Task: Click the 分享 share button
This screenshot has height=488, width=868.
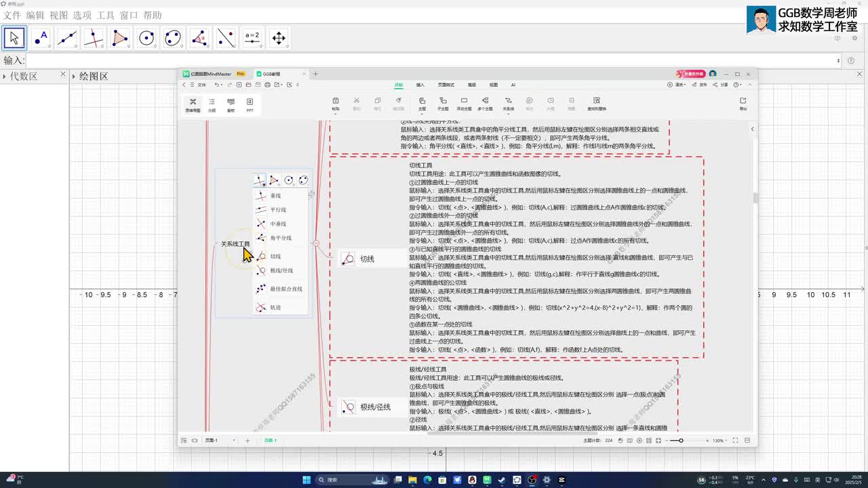Action: point(722,85)
